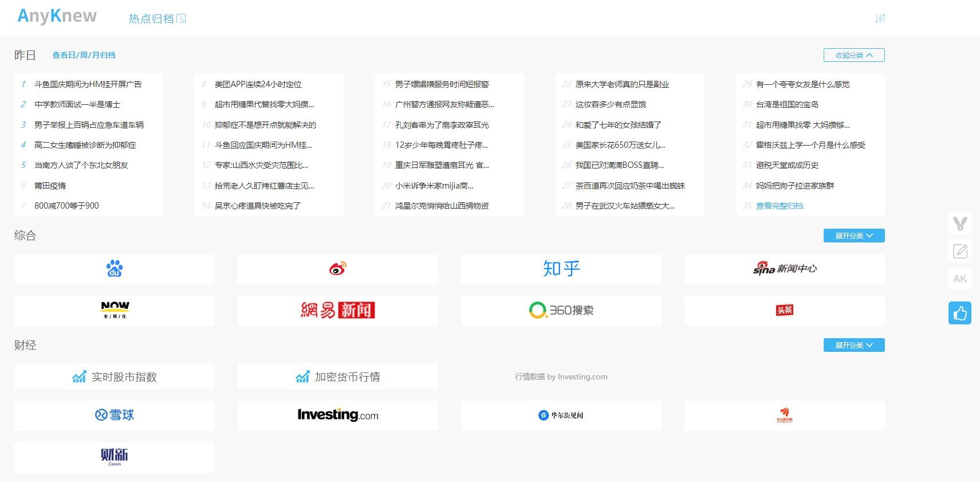Click the AnyKnew home logo
Viewport: 980px width, 482px height.
(57, 16)
